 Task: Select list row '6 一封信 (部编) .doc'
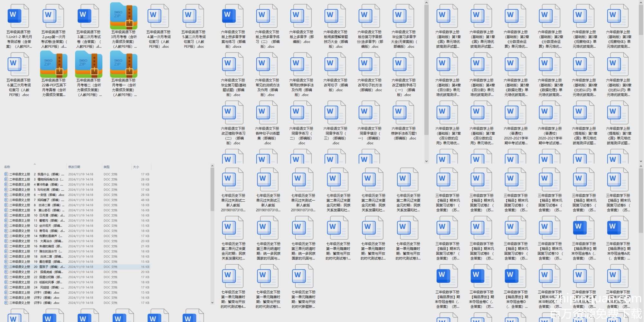point(77,195)
